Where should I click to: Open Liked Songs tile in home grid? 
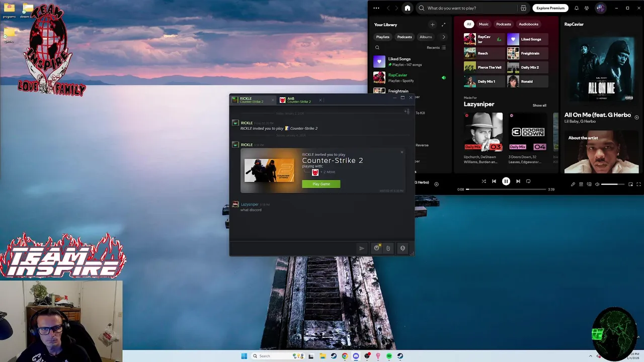(527, 39)
